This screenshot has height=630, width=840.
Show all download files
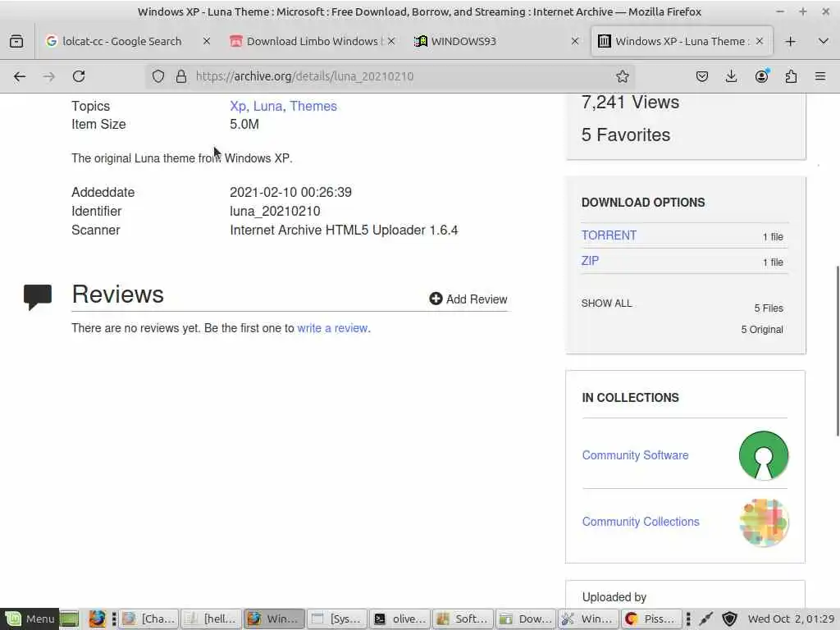click(x=606, y=304)
